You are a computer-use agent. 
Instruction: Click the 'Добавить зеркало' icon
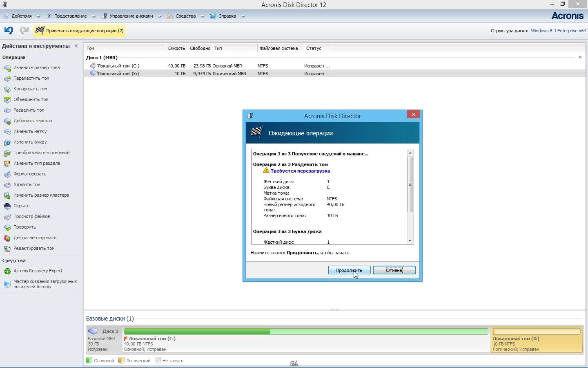pos(7,121)
